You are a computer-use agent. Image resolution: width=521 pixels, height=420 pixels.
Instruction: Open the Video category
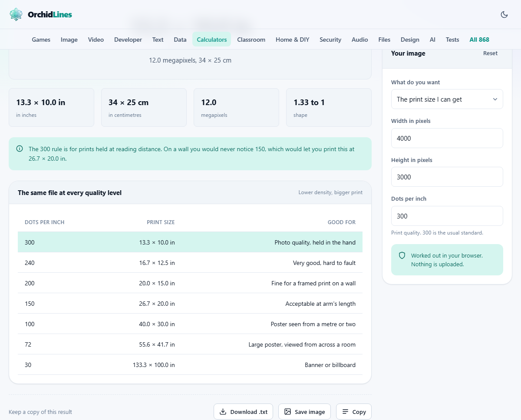click(96, 40)
